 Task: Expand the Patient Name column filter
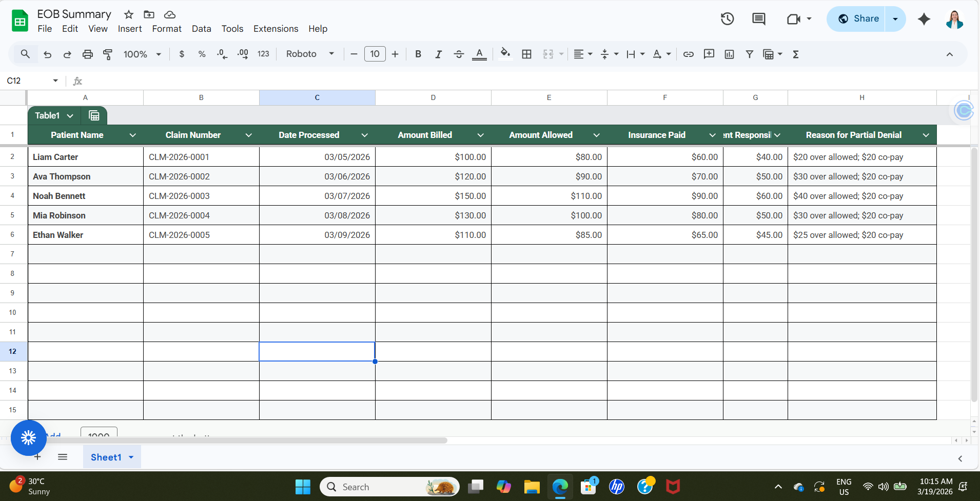[x=133, y=135]
